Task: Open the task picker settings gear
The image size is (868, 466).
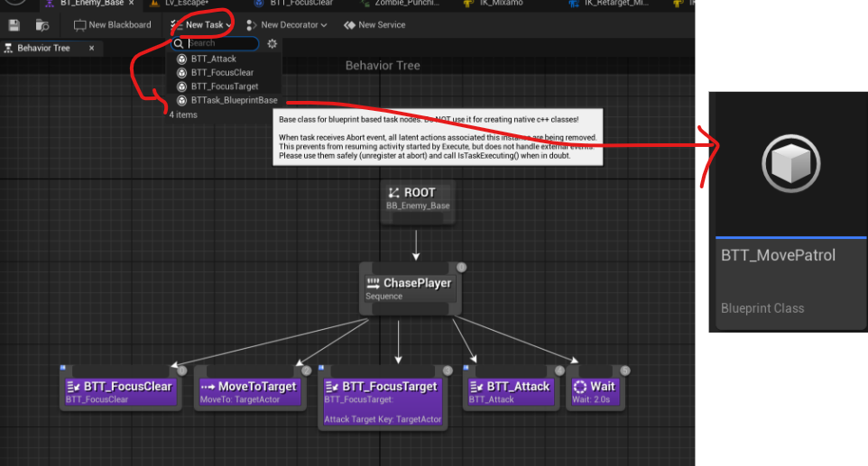Action: coord(272,43)
